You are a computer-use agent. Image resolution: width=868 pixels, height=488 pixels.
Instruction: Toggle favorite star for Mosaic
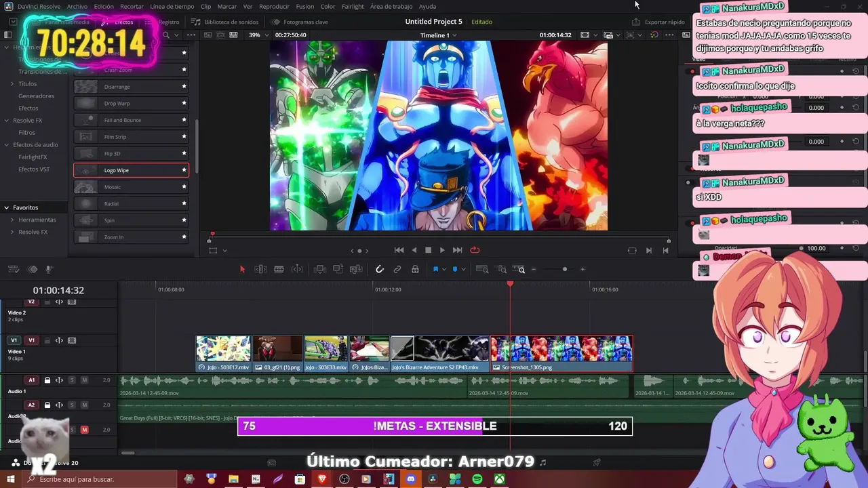(x=184, y=187)
